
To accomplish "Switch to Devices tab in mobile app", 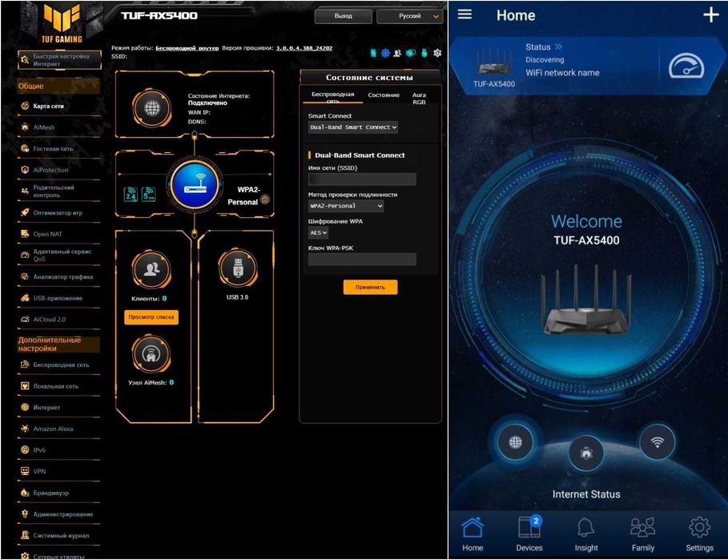I will click(x=529, y=534).
